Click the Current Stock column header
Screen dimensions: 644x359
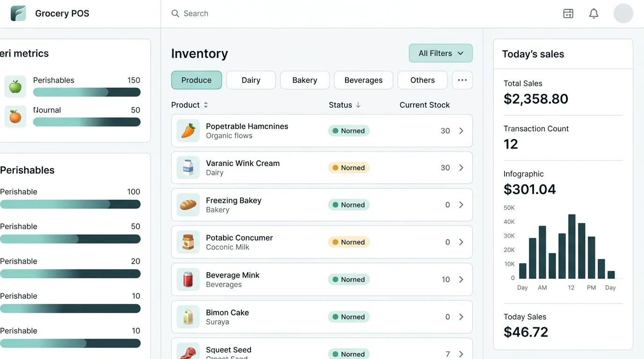pos(424,105)
